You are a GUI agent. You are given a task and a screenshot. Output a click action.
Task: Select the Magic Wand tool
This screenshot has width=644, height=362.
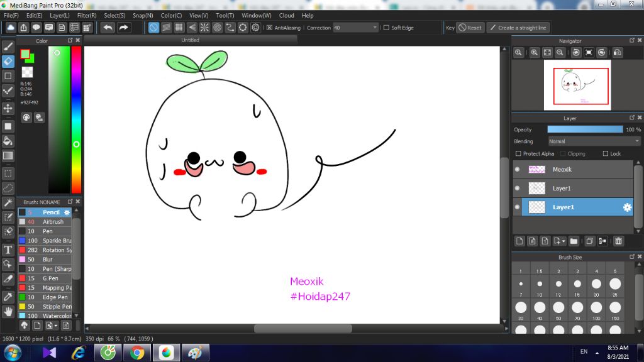pyautogui.click(x=8, y=202)
